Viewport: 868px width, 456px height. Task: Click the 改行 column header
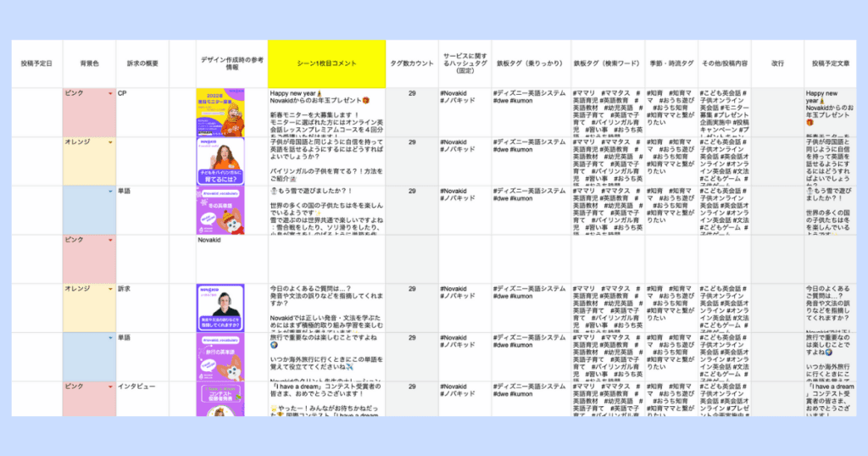777,64
